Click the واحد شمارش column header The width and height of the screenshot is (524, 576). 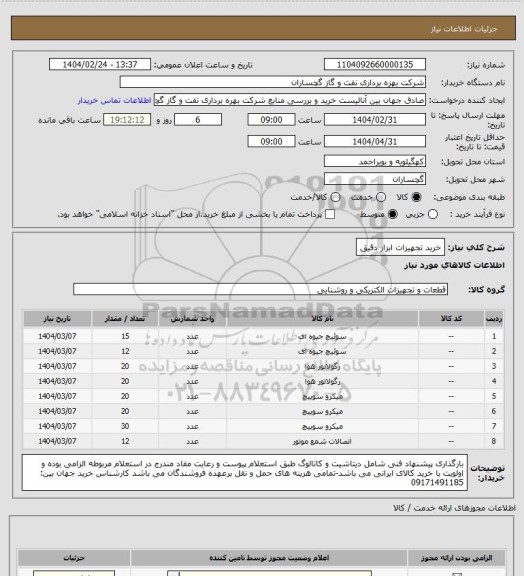click(192, 318)
